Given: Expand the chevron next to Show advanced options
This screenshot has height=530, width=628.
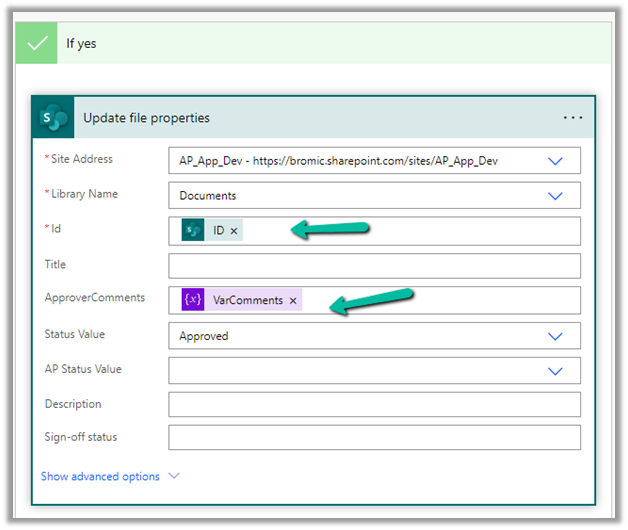Looking at the screenshot, I should click(174, 477).
